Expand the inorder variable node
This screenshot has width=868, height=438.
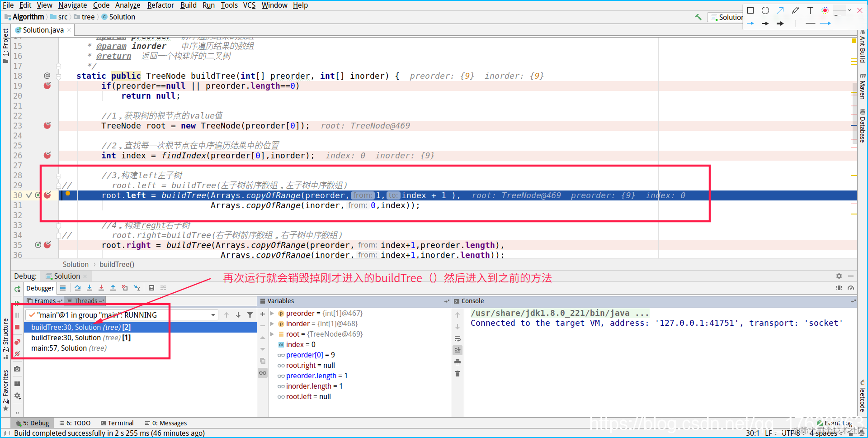coord(272,324)
